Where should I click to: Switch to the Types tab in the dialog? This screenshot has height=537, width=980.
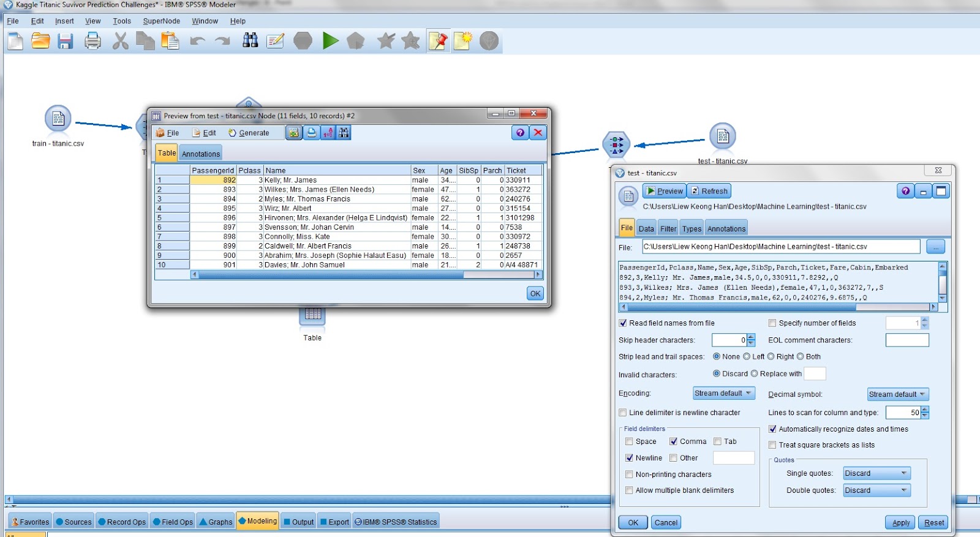click(x=692, y=228)
